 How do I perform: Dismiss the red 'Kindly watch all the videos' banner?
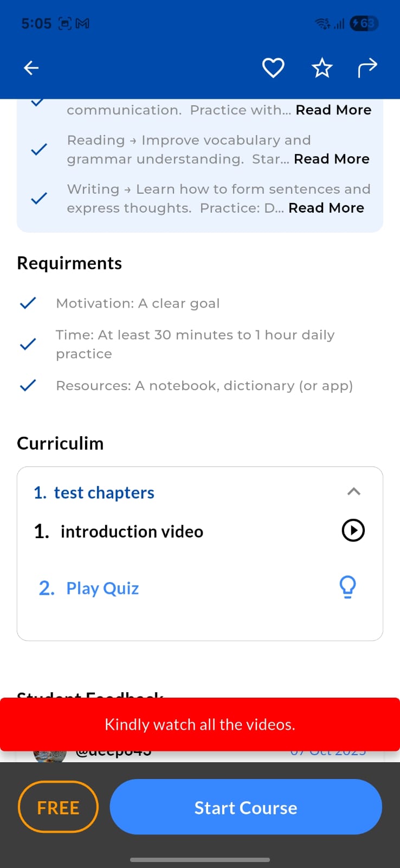point(200,724)
